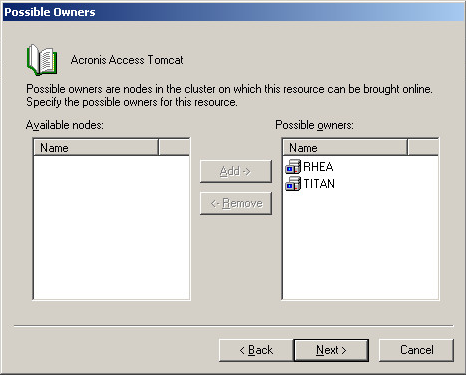Click the Add -> button
Viewport: 466px width, 375px height.
point(236,171)
